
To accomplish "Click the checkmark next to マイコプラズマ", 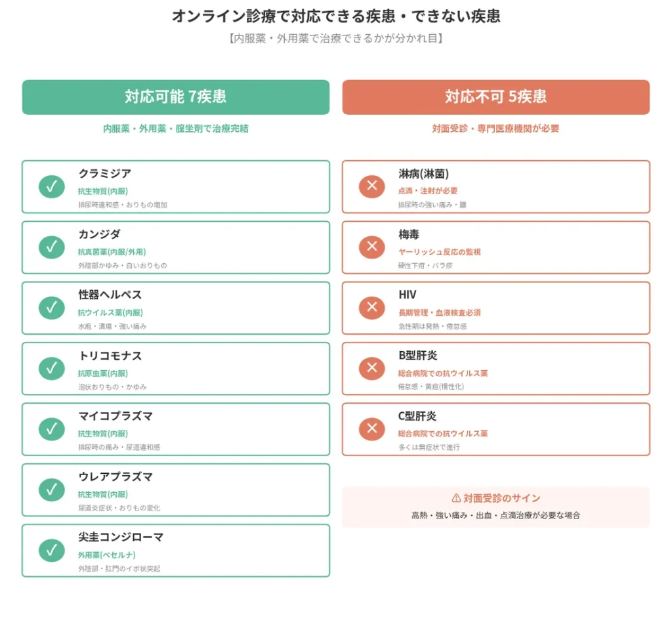I will pyautogui.click(x=51, y=429).
